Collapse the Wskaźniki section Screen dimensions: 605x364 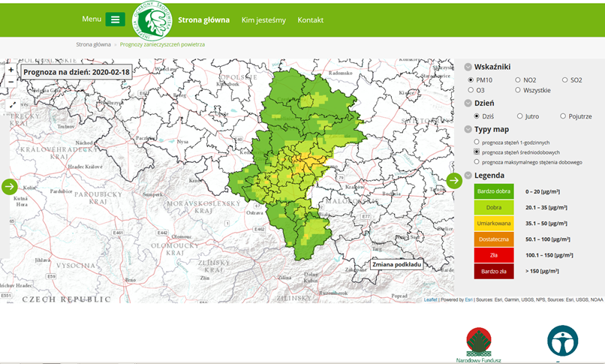[468, 66]
